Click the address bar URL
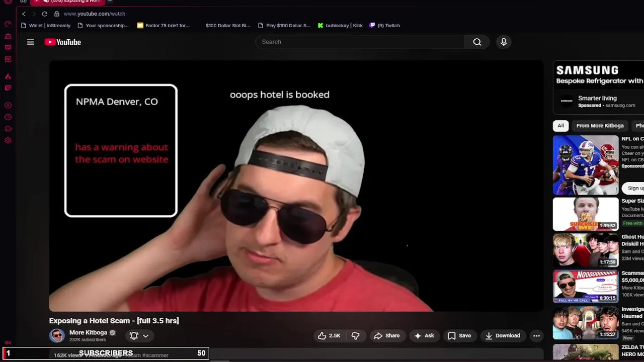The image size is (644, 362). 95,14
